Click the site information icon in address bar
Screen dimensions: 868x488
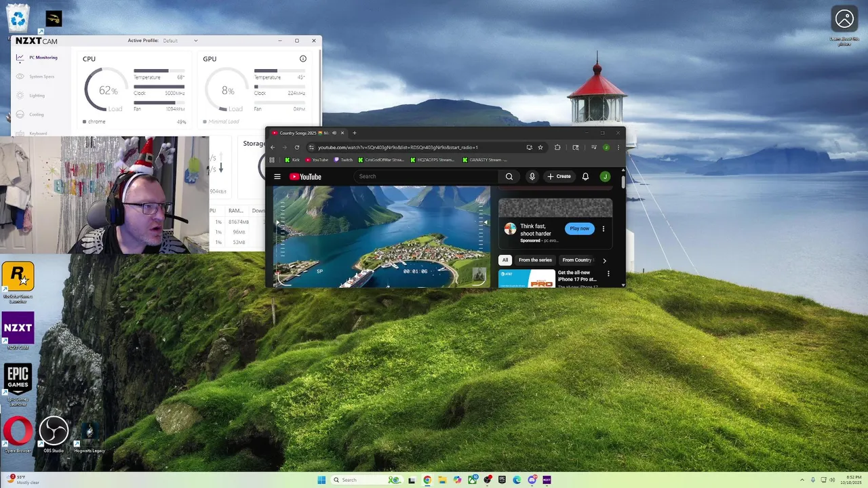(311, 147)
